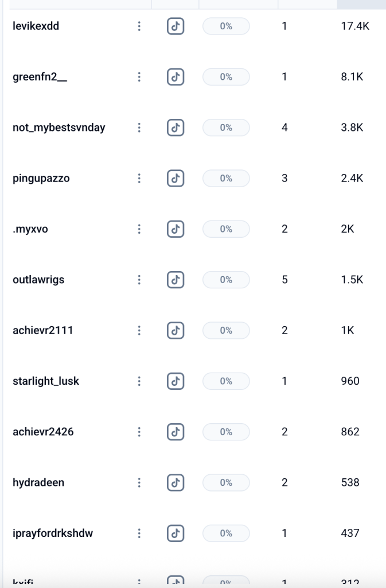This screenshot has width=386, height=588.
Task: Click the TikTok icon for starlight_lusk
Action: point(176,381)
